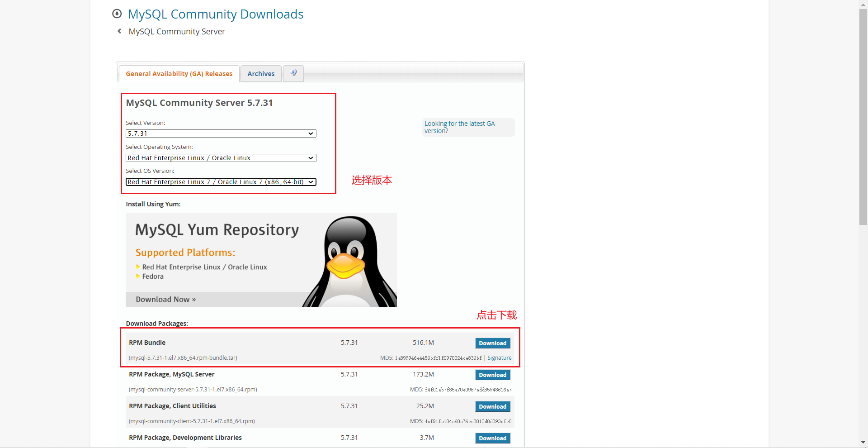
Task: Open the information icon tab
Action: pos(293,73)
